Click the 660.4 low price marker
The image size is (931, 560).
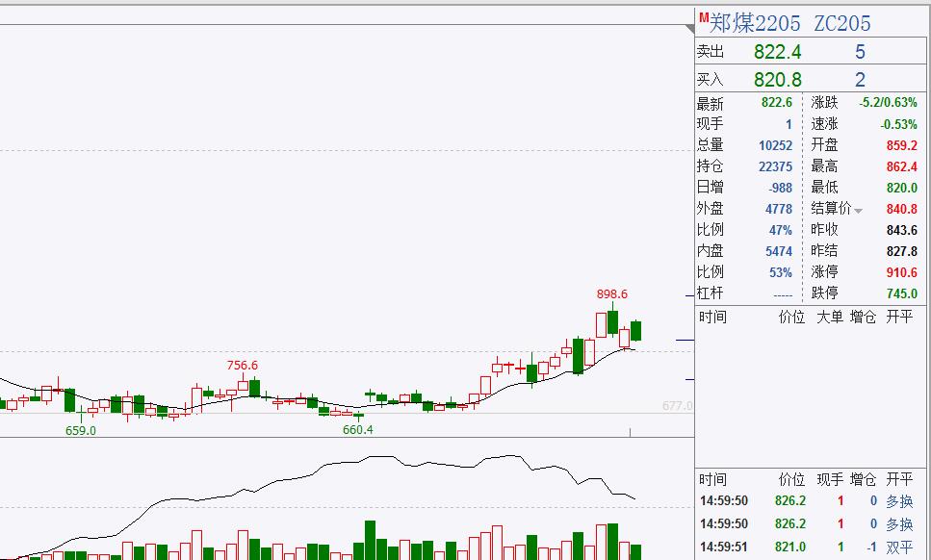[x=356, y=430]
